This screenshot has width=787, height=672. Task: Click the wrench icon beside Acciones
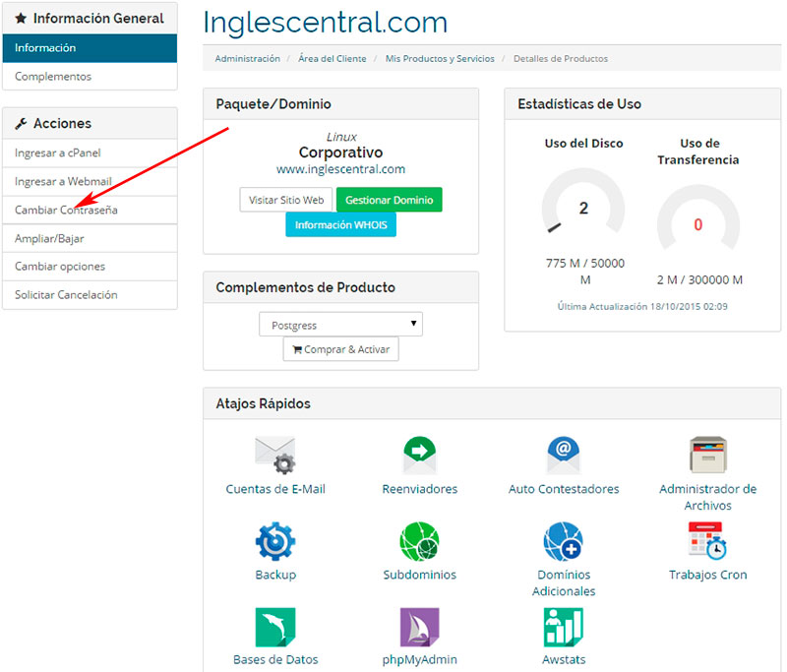21,123
